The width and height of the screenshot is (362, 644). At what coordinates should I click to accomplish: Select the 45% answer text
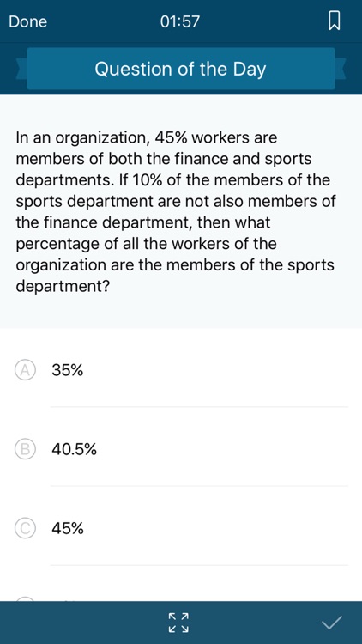click(x=68, y=529)
